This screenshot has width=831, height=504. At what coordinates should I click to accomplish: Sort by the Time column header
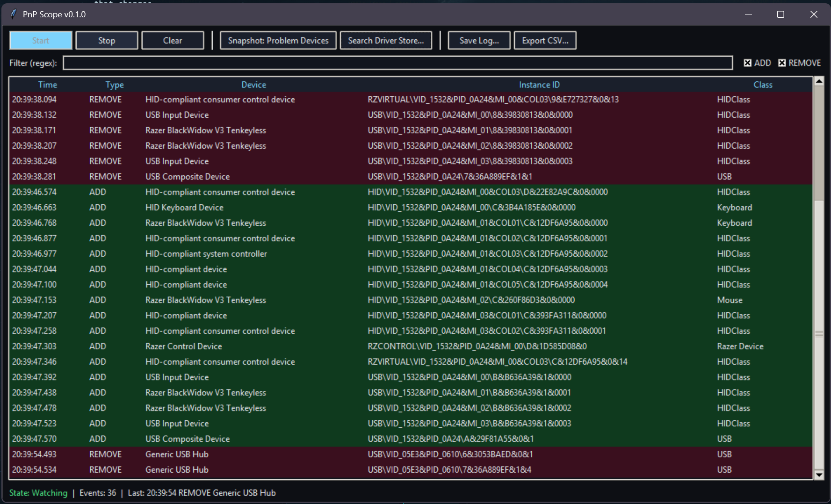point(48,85)
